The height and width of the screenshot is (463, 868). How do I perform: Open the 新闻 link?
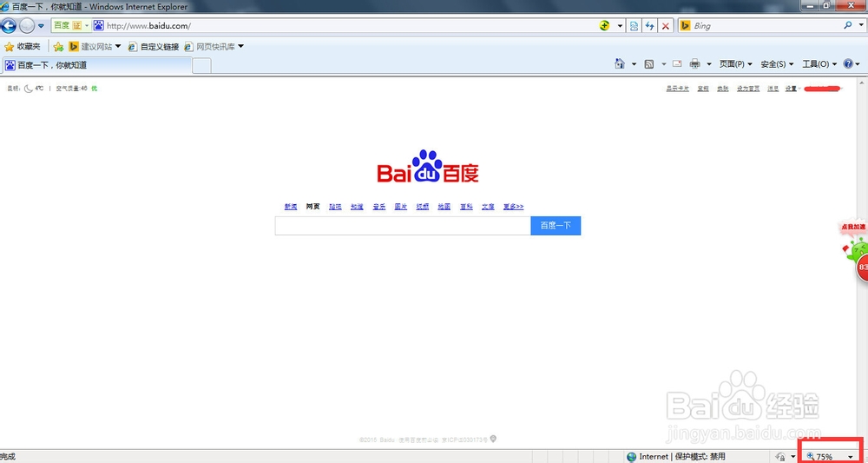click(291, 207)
